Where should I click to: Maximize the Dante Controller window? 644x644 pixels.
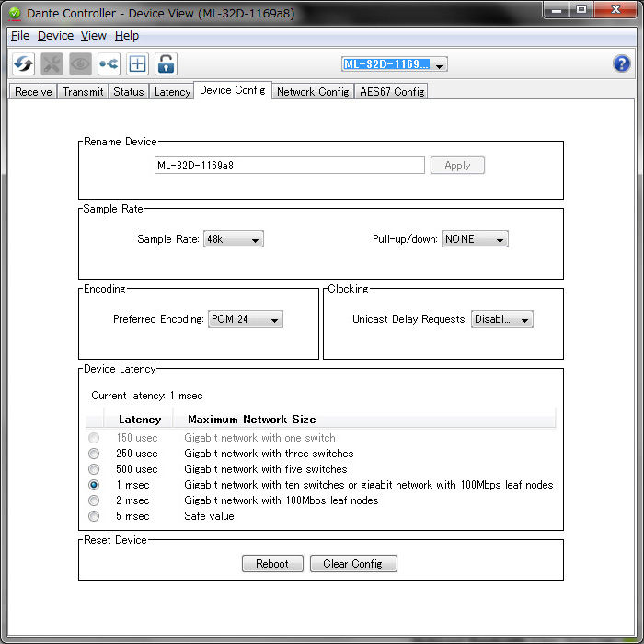pos(581,10)
